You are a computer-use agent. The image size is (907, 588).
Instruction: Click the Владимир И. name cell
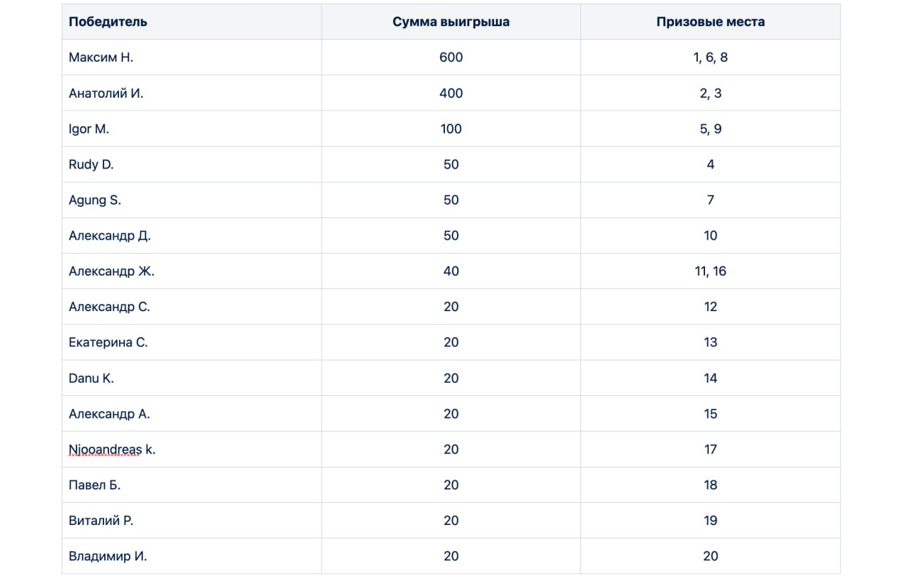tap(191, 556)
